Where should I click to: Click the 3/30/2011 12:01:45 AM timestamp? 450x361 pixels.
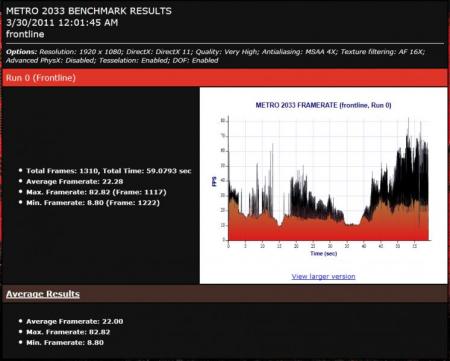coord(62,23)
